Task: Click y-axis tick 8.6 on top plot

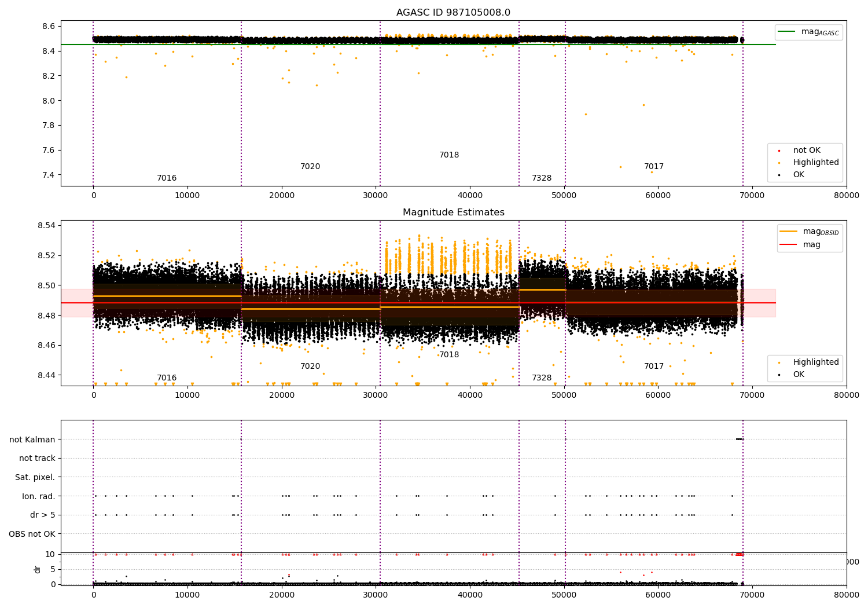Action: click(x=49, y=27)
